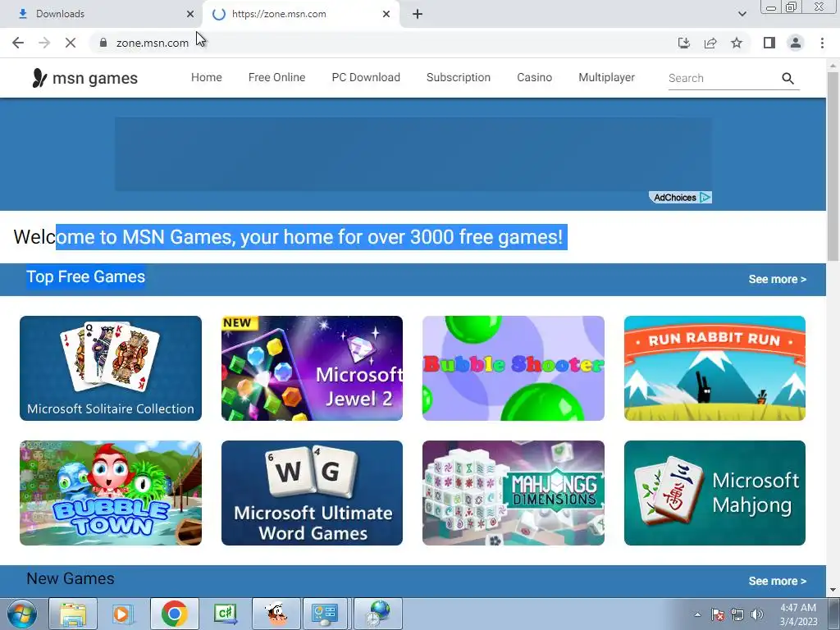
Task: Open the Chrome profile avatar menu
Action: [796, 43]
